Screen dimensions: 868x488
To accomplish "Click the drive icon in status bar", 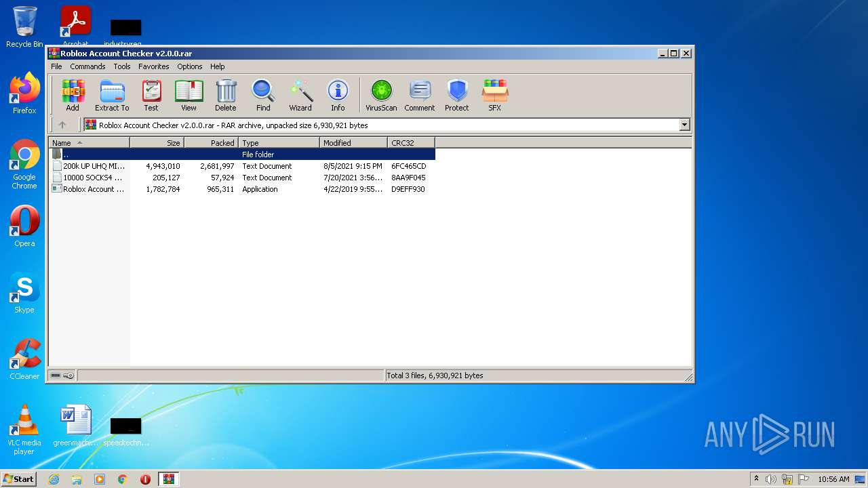I will click(x=56, y=375).
